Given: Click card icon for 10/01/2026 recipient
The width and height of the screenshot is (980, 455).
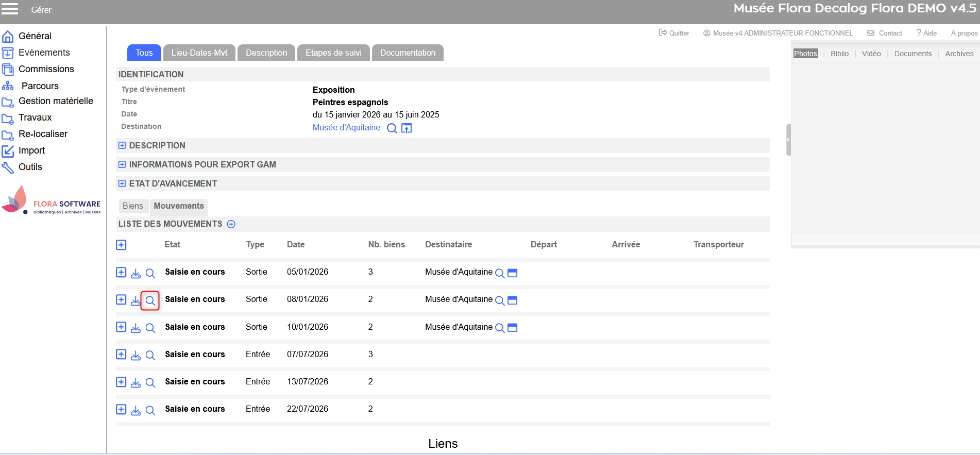Looking at the screenshot, I should [512, 328].
